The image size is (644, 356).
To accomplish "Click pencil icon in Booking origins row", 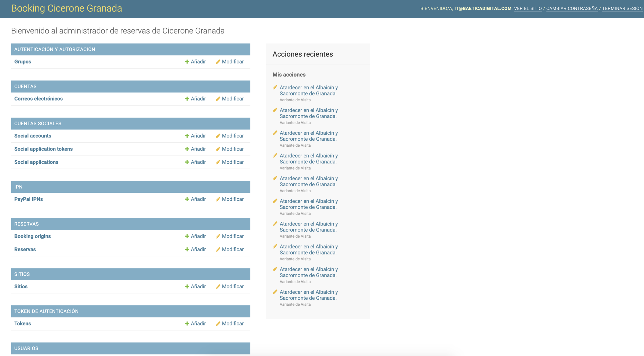I will (218, 236).
